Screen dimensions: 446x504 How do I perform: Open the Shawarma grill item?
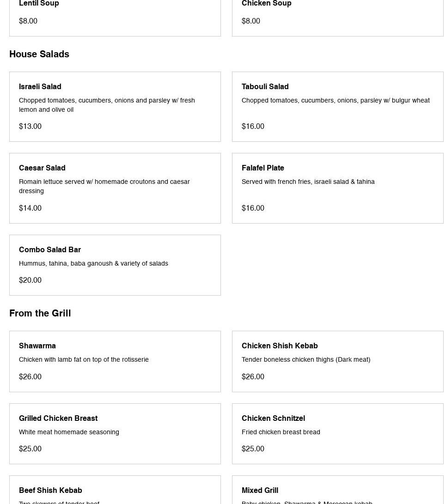tap(37, 346)
